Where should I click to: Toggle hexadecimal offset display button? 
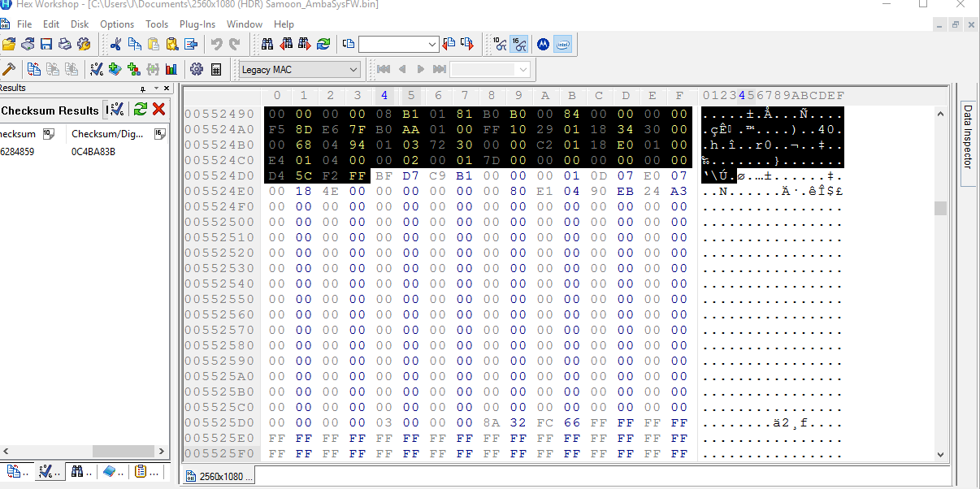click(518, 44)
